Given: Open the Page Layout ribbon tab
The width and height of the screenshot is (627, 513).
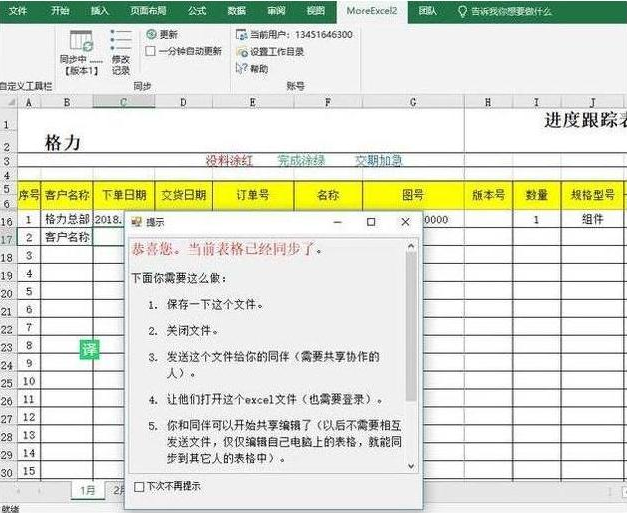Looking at the screenshot, I should click(148, 10).
